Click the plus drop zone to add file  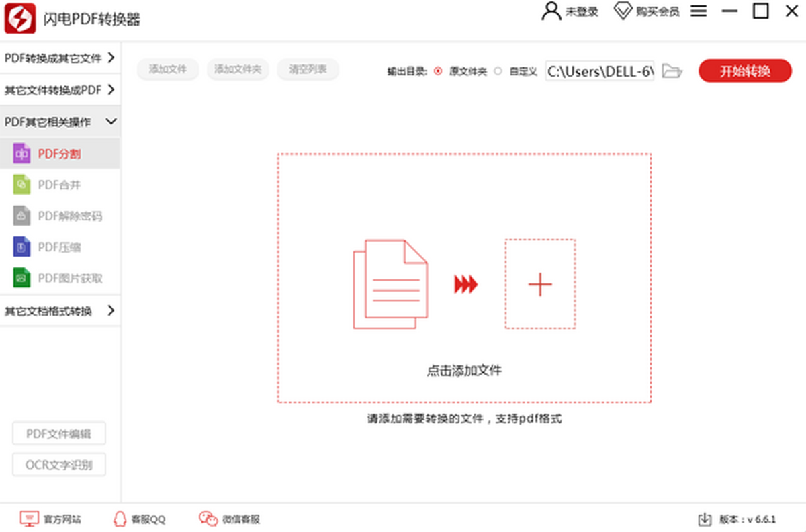tap(540, 285)
